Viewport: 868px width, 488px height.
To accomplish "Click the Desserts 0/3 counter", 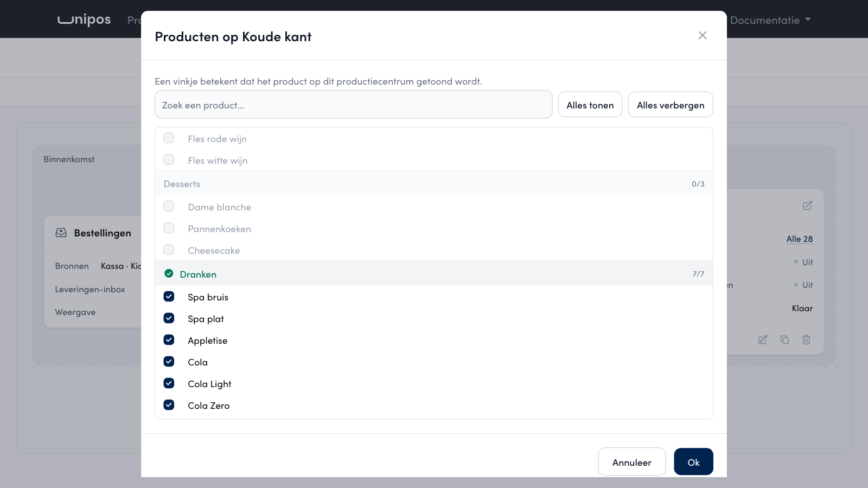I will coord(698,184).
